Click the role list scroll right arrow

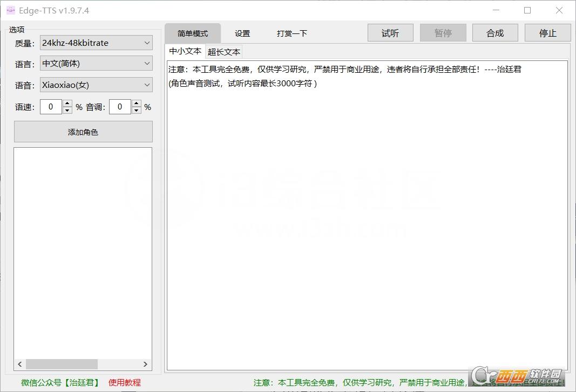(145, 364)
